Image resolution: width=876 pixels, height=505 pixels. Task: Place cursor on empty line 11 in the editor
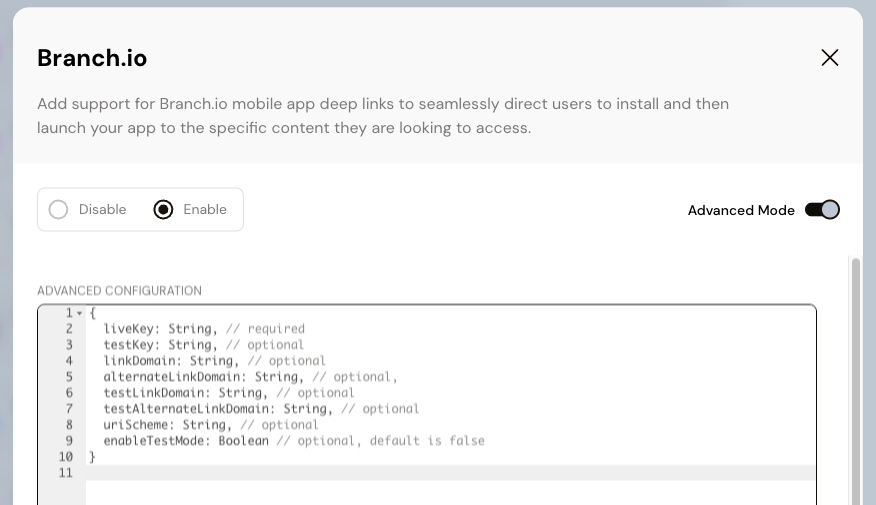pos(450,473)
